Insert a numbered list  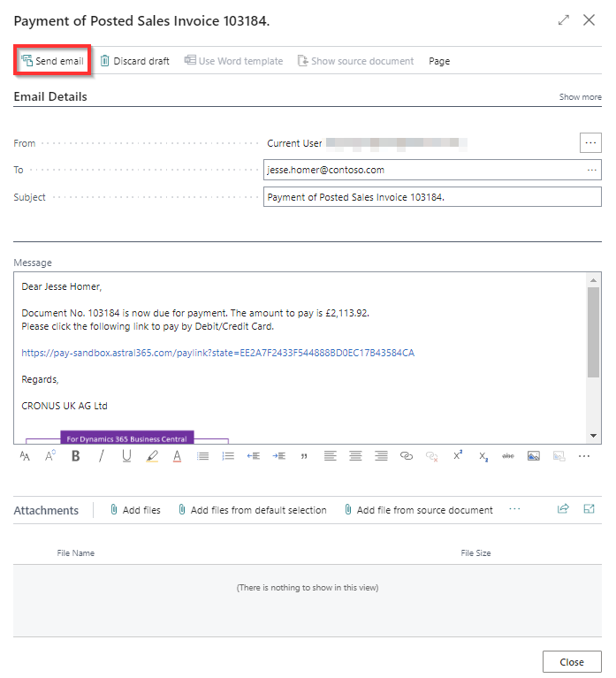[228, 456]
